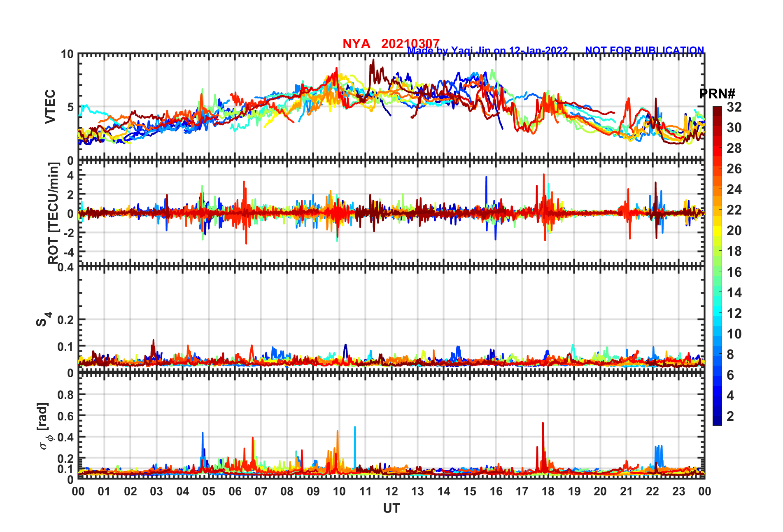Click the 'ROT [TECU/min]' axis label
Image resolution: width=783 pixels, height=532 pixels.
pyautogui.click(x=53, y=213)
